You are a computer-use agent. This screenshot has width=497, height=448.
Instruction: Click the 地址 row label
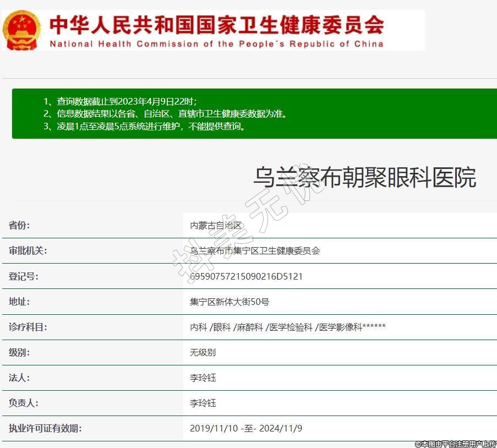[x=20, y=302]
